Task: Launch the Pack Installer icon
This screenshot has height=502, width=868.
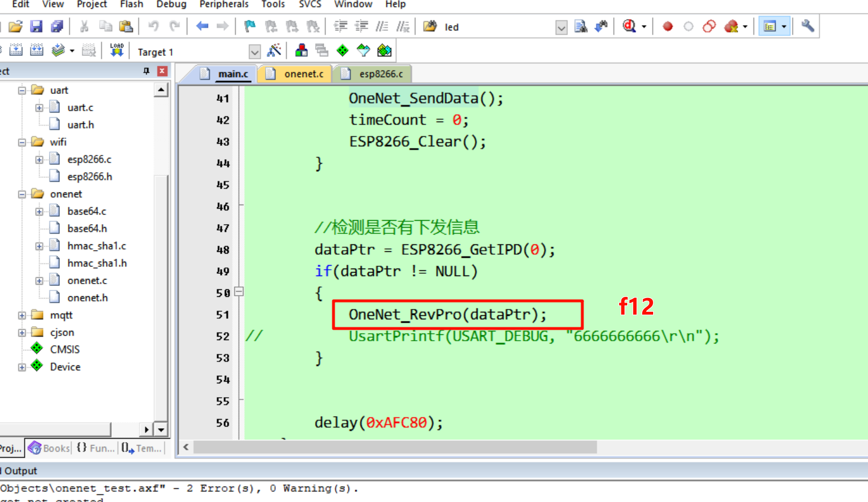Action: pos(384,51)
